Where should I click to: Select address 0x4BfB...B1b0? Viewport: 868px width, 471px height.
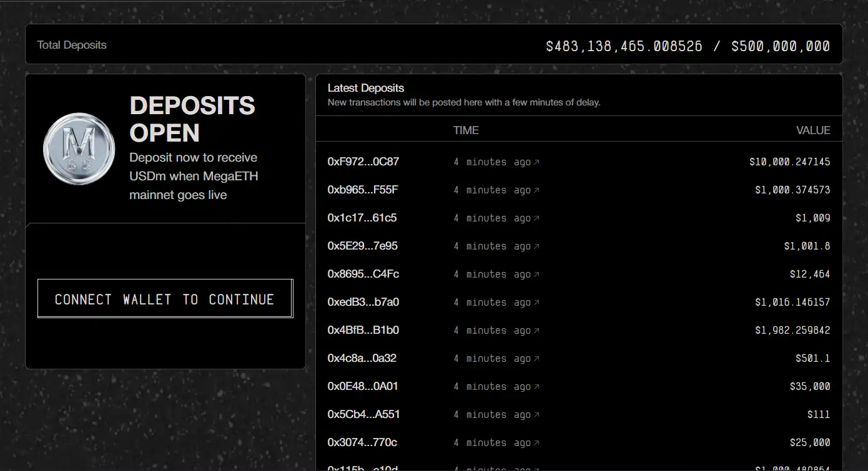pos(363,330)
